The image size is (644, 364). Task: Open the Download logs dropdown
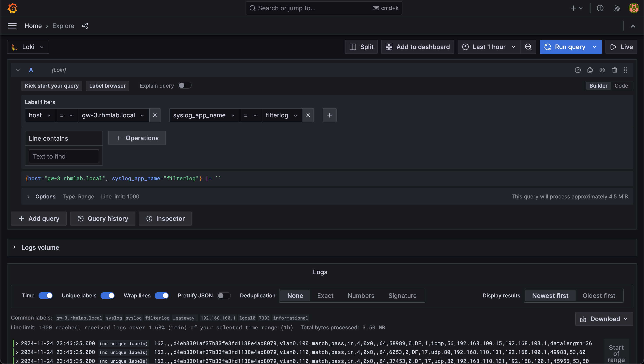coord(604,319)
